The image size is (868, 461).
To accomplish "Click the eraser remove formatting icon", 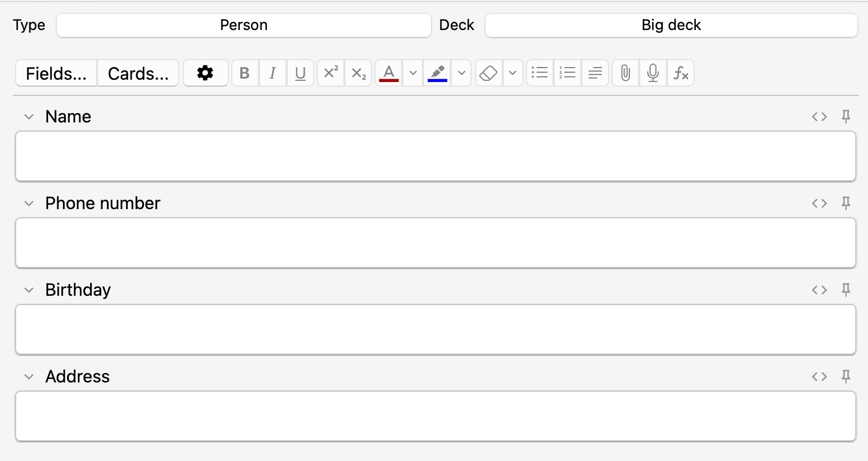I will (x=489, y=73).
